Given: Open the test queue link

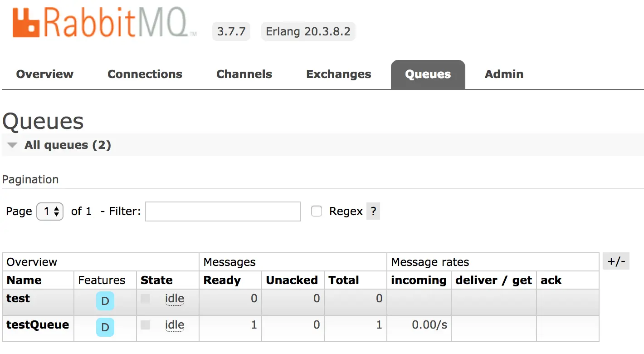Looking at the screenshot, I should point(18,299).
